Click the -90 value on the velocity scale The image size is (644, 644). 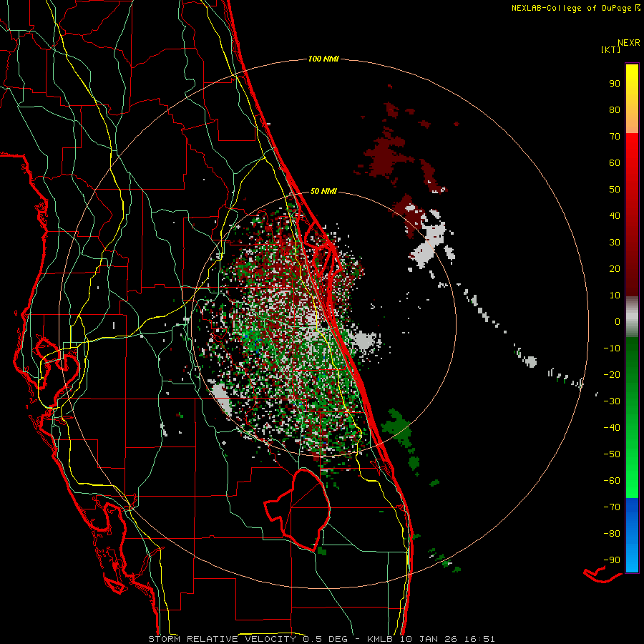tap(612, 560)
